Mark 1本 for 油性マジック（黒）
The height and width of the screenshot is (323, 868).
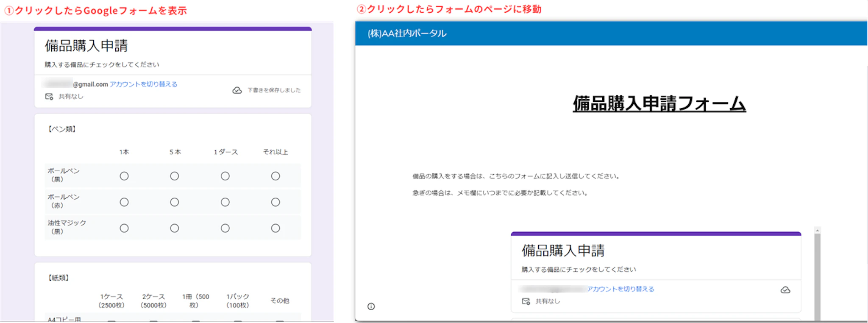tap(124, 228)
